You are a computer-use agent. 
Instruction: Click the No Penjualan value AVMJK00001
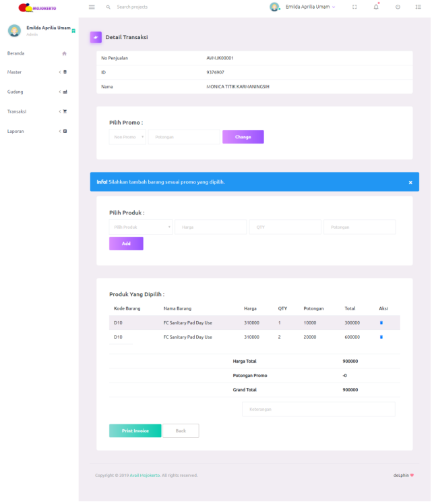coord(220,58)
